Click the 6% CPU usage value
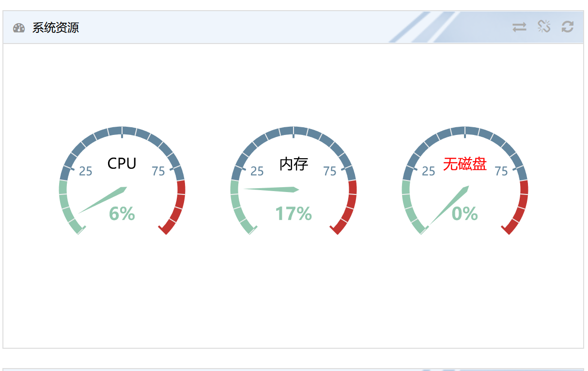Screen dimensions: 588x371 (x=122, y=213)
